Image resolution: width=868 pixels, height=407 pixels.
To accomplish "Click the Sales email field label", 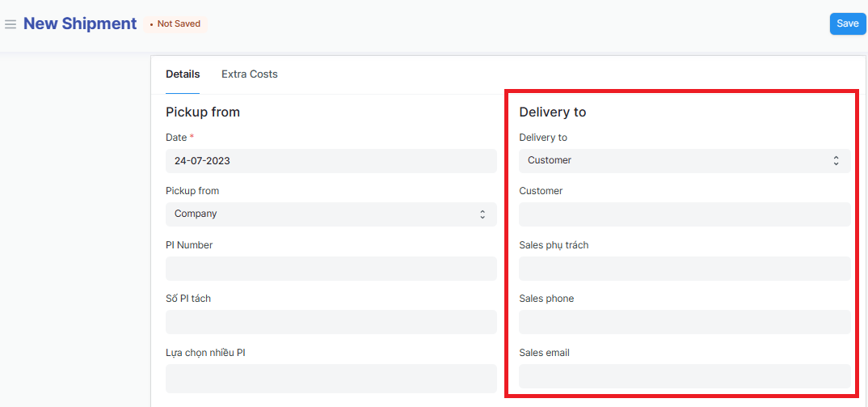I will 544,353.
